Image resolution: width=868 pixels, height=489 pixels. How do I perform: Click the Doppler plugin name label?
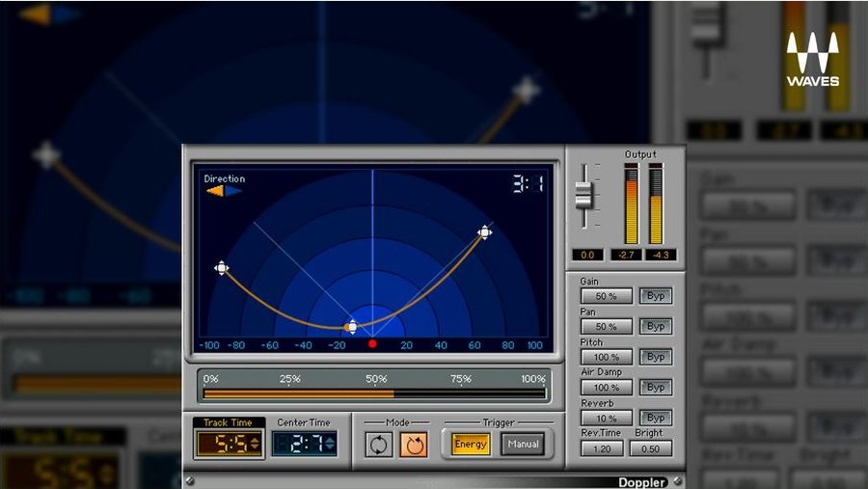(642, 482)
